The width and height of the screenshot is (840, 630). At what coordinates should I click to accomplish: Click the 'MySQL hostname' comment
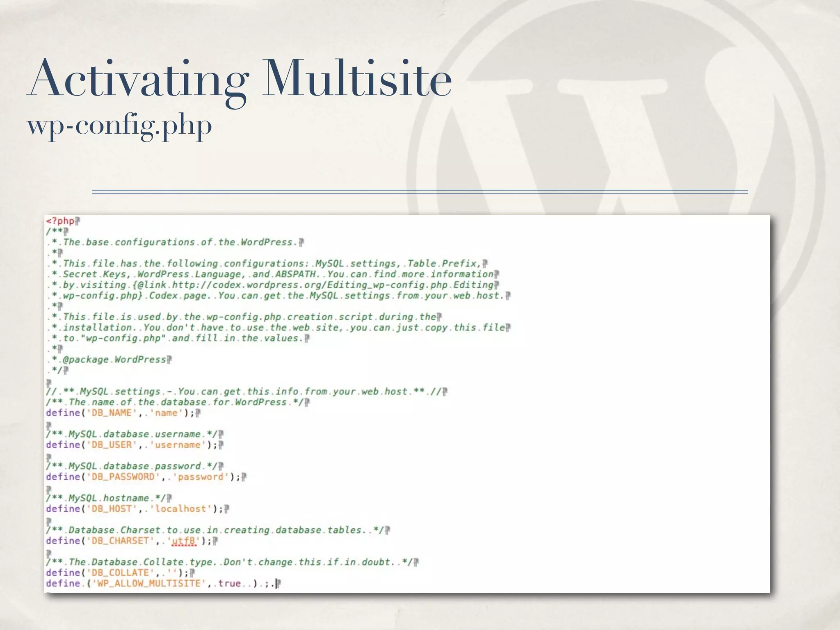point(109,498)
